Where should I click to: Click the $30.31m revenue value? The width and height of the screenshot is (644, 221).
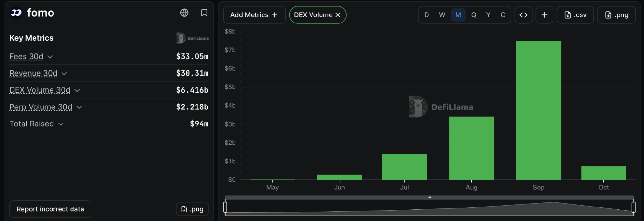point(192,73)
